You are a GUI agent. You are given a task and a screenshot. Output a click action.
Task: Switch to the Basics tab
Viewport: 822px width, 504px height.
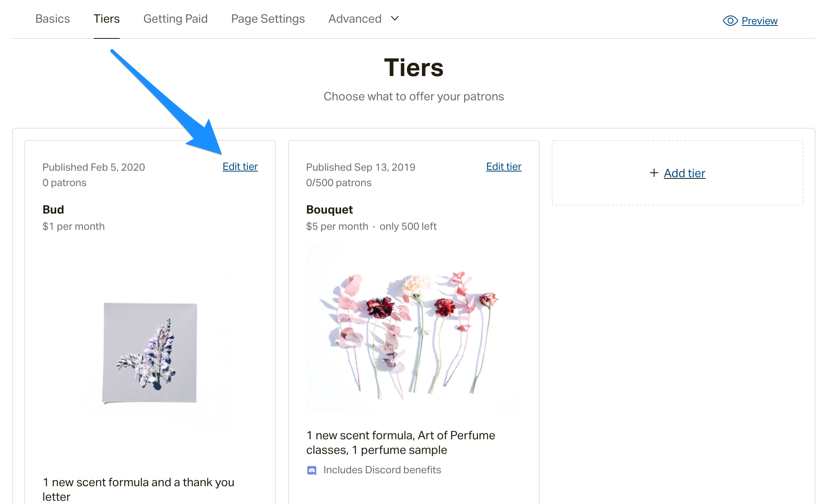coord(53,19)
